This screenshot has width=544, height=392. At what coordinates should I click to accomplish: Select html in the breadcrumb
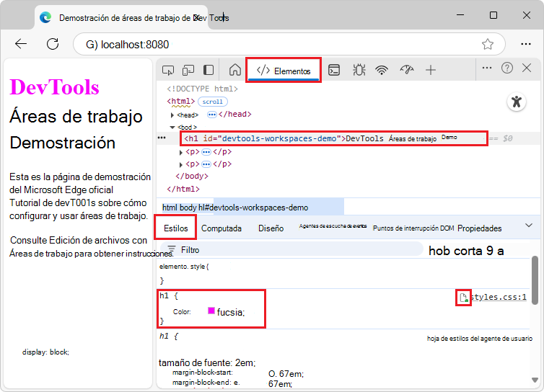170,208
